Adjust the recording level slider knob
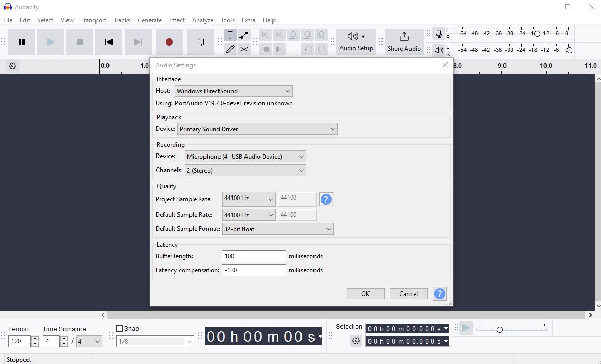This screenshot has width=601, height=364. click(537, 34)
